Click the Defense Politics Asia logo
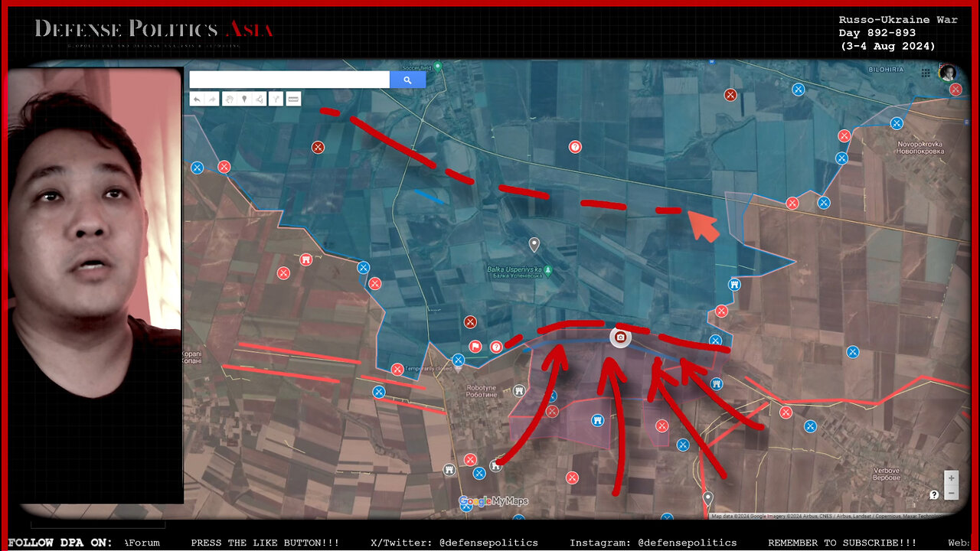The image size is (980, 551). click(153, 31)
